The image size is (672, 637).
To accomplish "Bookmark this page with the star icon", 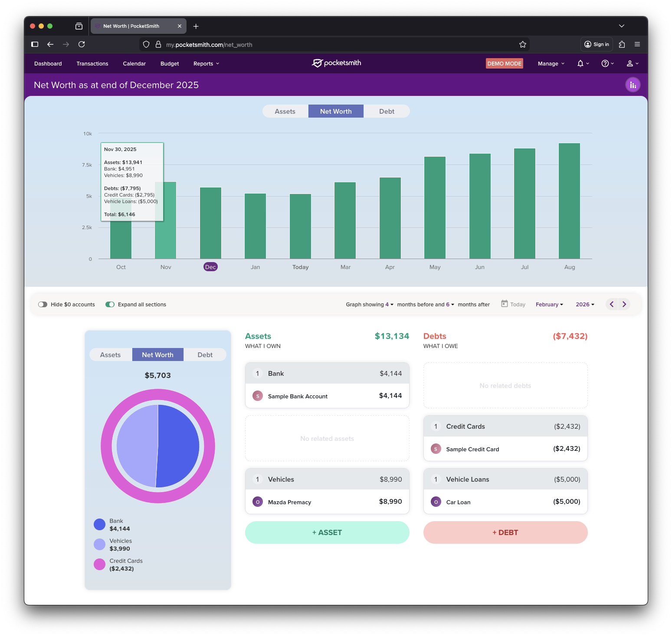I will click(522, 44).
